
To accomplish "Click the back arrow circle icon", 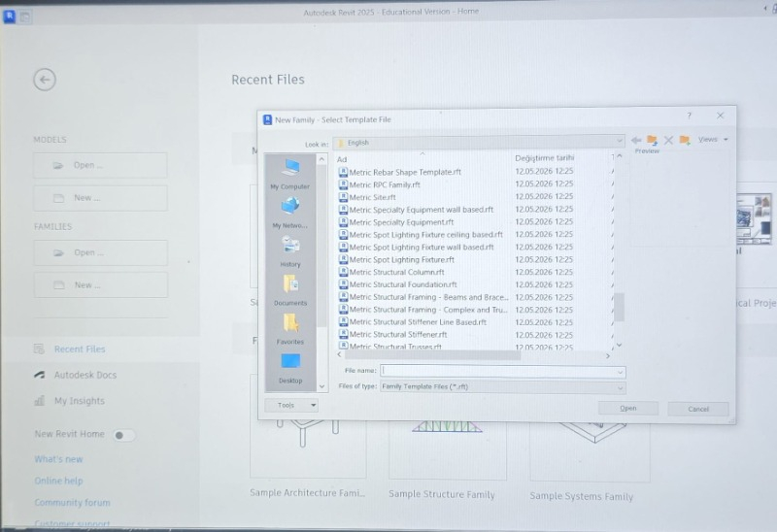I will coord(45,80).
